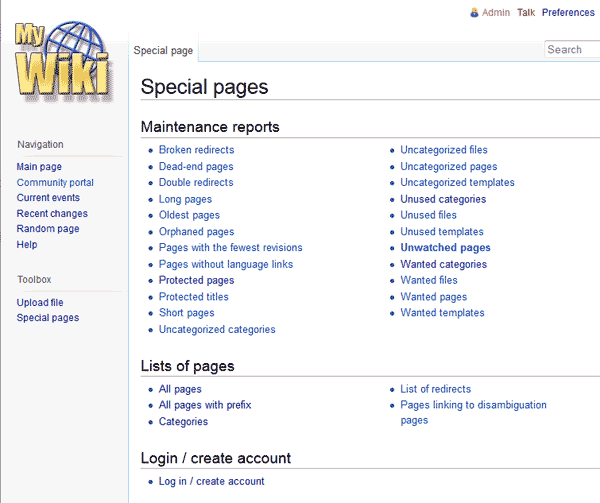
Task: Click the Log in / create account link
Action: click(211, 481)
